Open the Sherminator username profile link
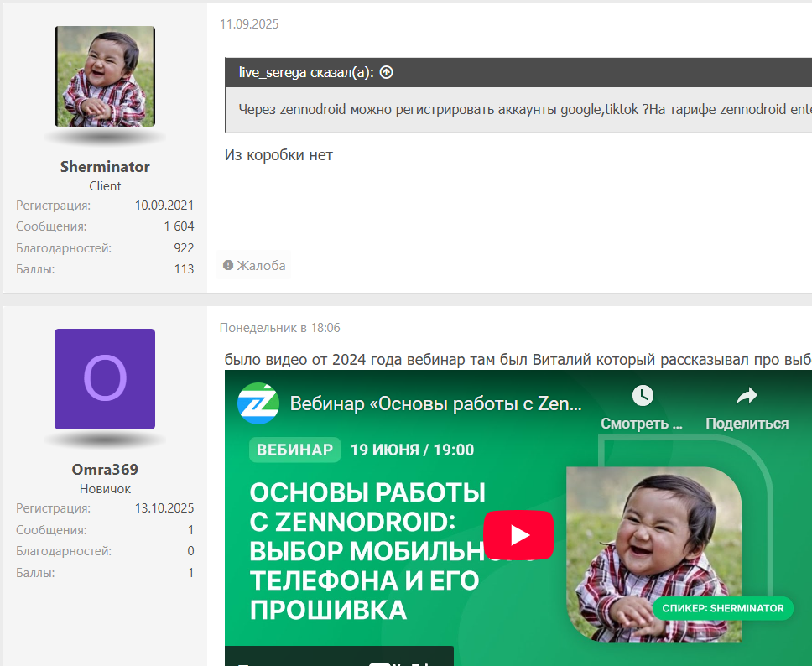The width and height of the screenshot is (812, 666). click(105, 167)
